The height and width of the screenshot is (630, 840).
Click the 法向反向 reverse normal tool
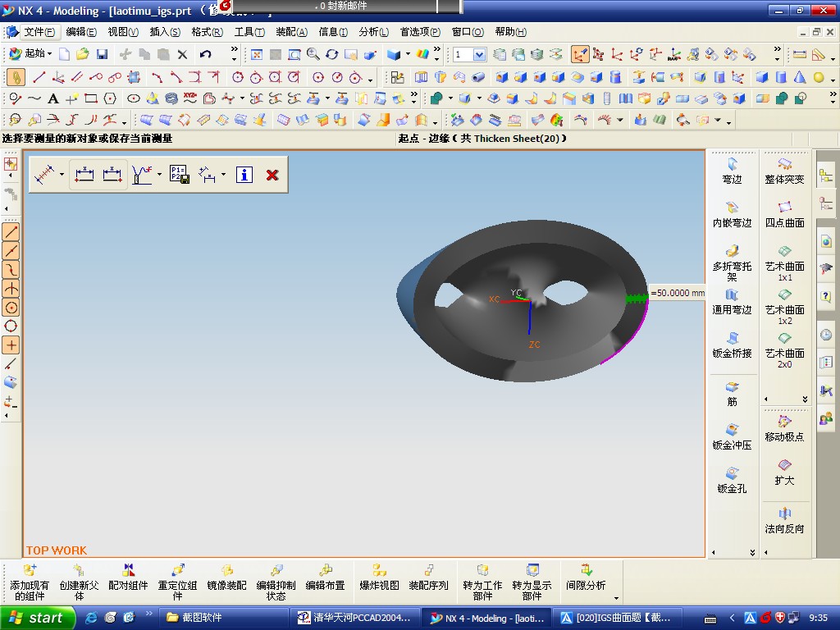(784, 521)
